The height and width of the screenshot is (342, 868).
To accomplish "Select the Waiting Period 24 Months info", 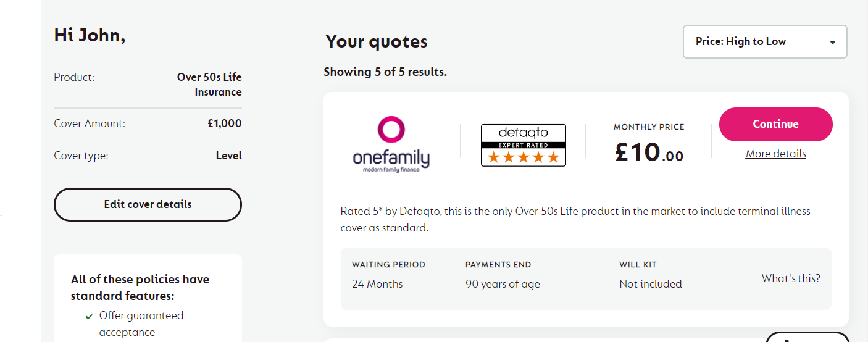I will point(389,275).
